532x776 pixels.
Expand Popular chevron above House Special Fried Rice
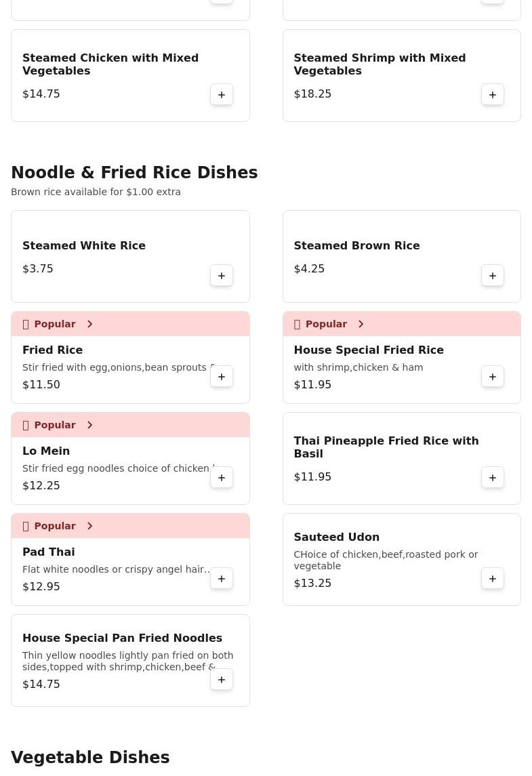coord(361,324)
